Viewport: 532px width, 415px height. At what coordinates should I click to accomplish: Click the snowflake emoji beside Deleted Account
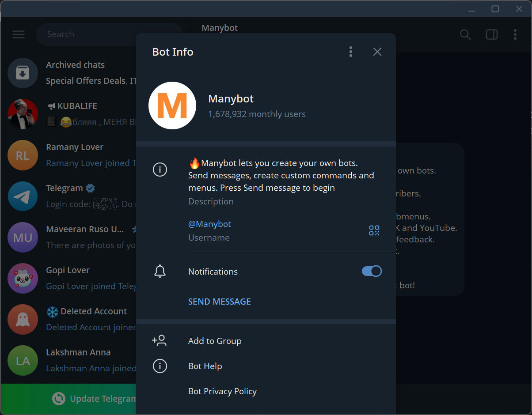53,311
